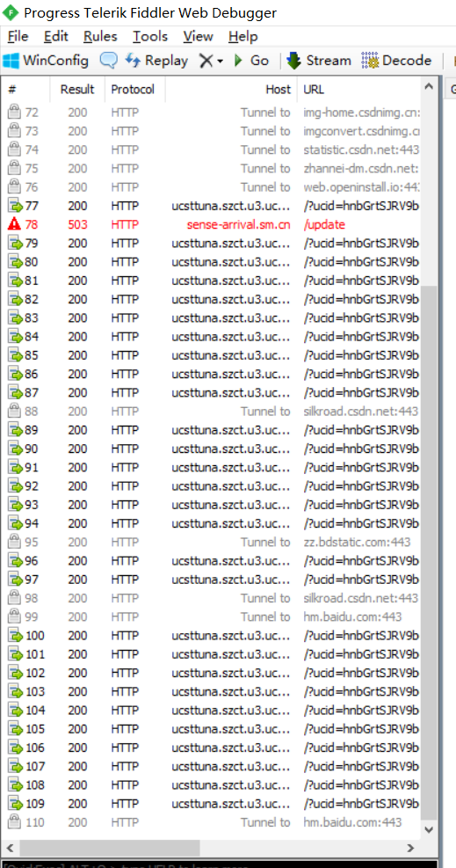
Task: Toggle the Decode button
Action: [396, 61]
